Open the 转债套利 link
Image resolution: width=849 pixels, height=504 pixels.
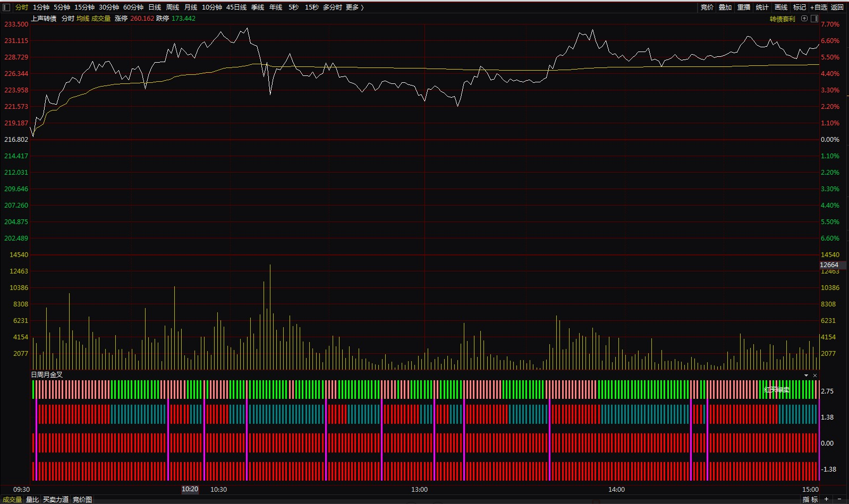pyautogui.click(x=783, y=19)
